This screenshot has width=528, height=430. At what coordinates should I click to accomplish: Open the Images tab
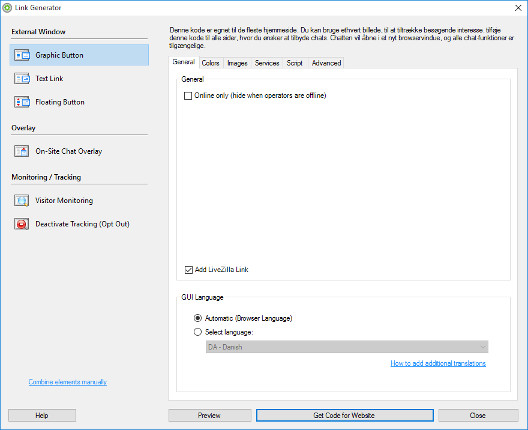tap(237, 63)
